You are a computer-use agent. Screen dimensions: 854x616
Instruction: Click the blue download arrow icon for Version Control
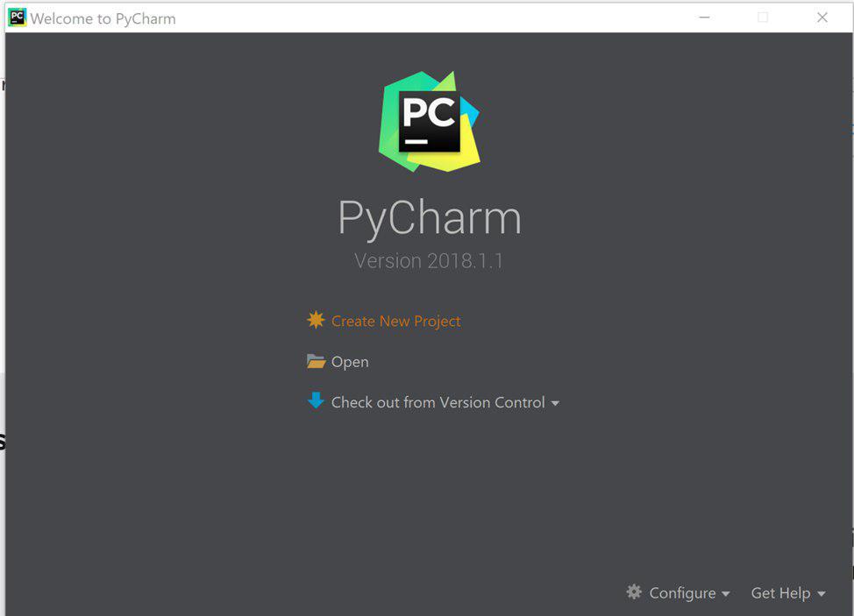(x=316, y=400)
